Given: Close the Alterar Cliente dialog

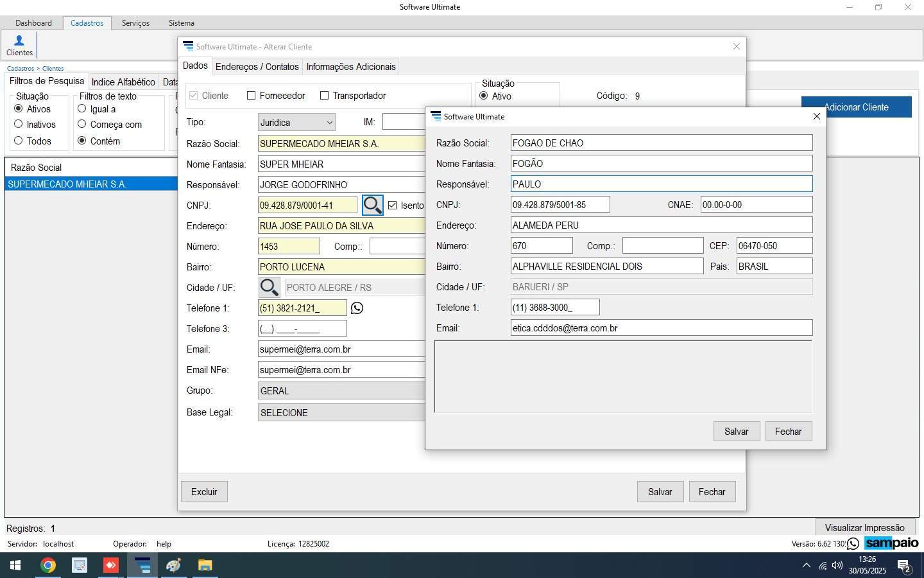Looking at the screenshot, I should point(737,46).
